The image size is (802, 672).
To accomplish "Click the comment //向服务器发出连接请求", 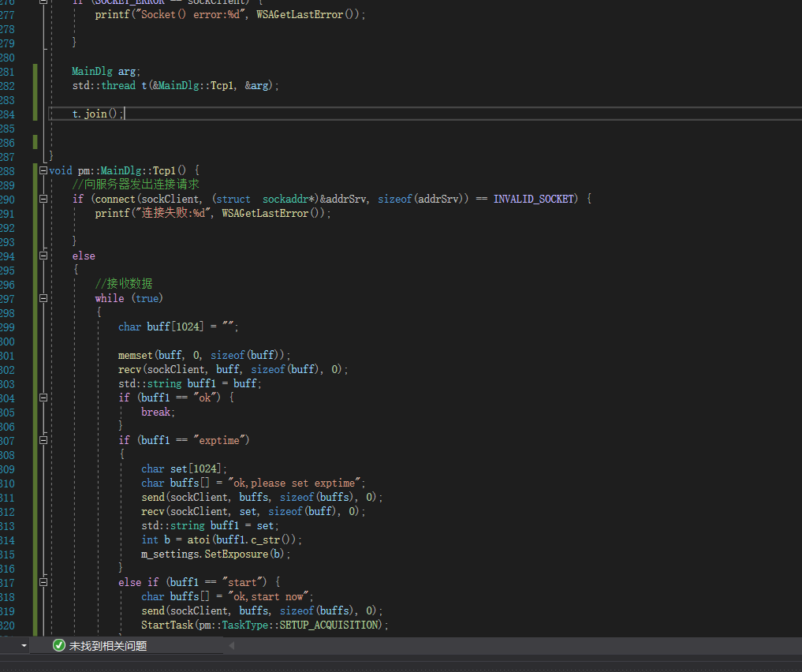I will pos(136,185).
